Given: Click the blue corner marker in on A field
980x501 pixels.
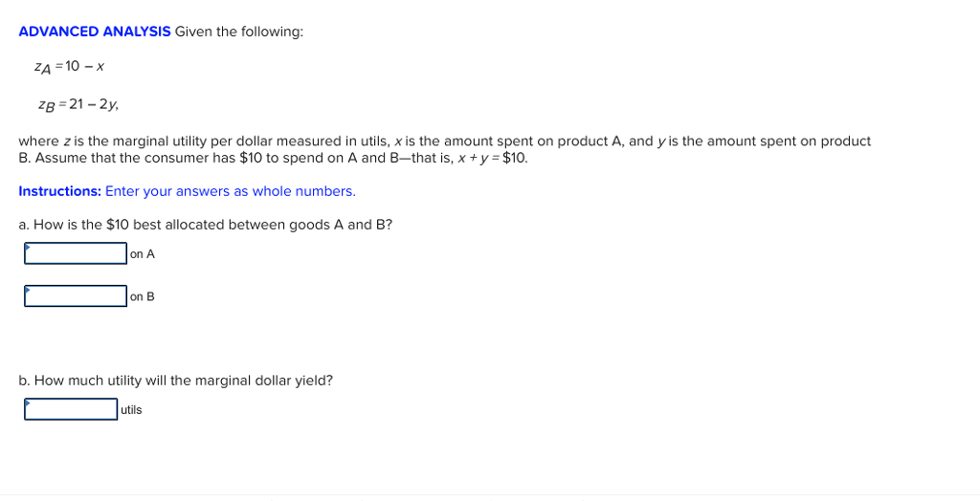Looking at the screenshot, I should 28,247.
